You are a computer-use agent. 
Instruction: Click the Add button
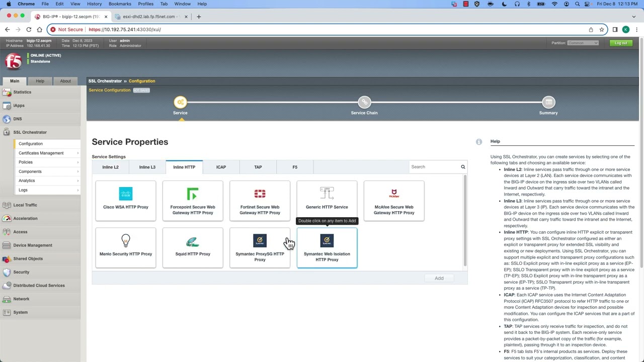pyautogui.click(x=439, y=278)
